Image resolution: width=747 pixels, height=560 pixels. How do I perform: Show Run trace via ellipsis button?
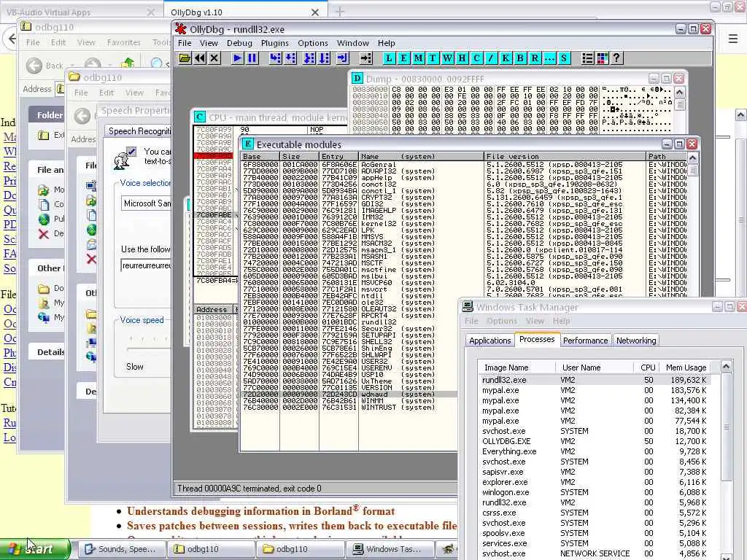click(549, 58)
